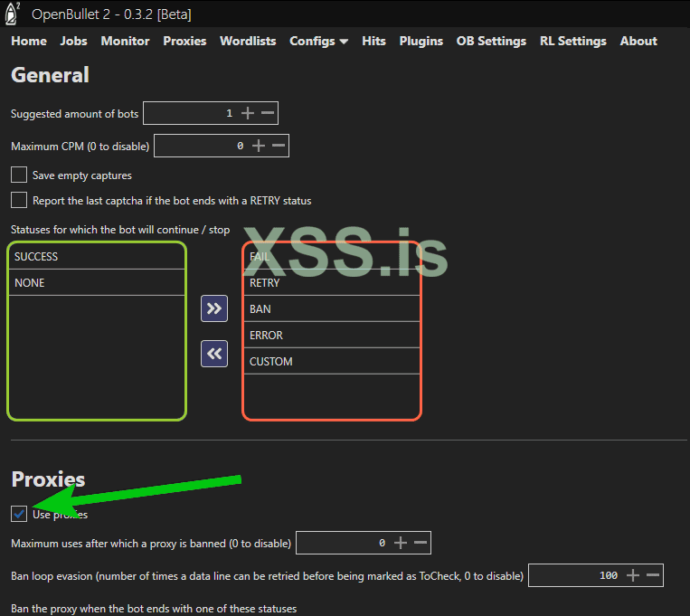Image resolution: width=690 pixels, height=616 pixels.
Task: Increase Maximum CPM with plus icon
Action: tap(259, 146)
